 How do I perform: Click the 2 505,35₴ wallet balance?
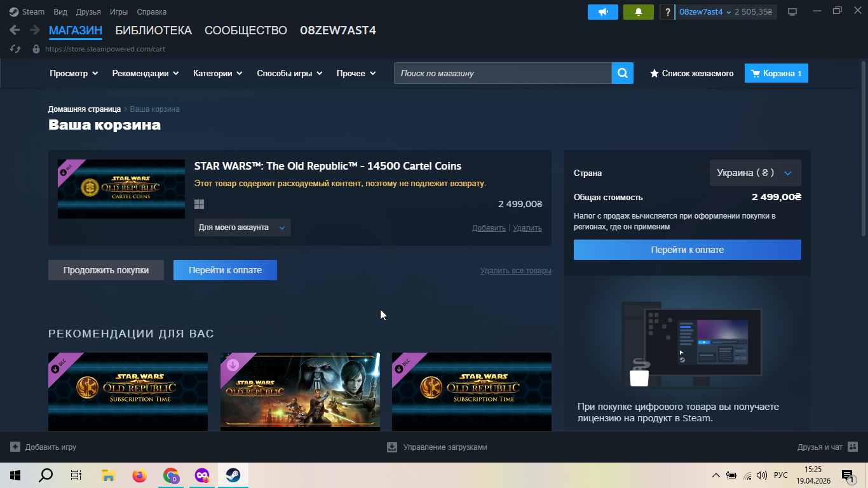coord(754,11)
